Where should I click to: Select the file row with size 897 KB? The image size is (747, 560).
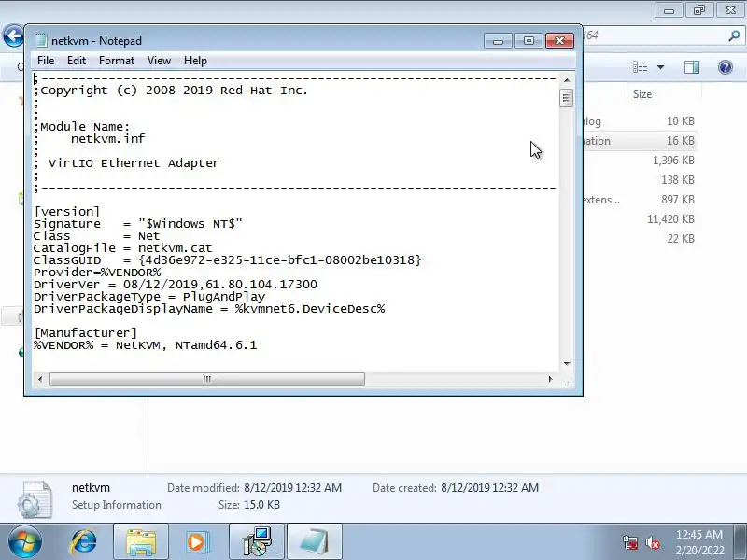640,200
